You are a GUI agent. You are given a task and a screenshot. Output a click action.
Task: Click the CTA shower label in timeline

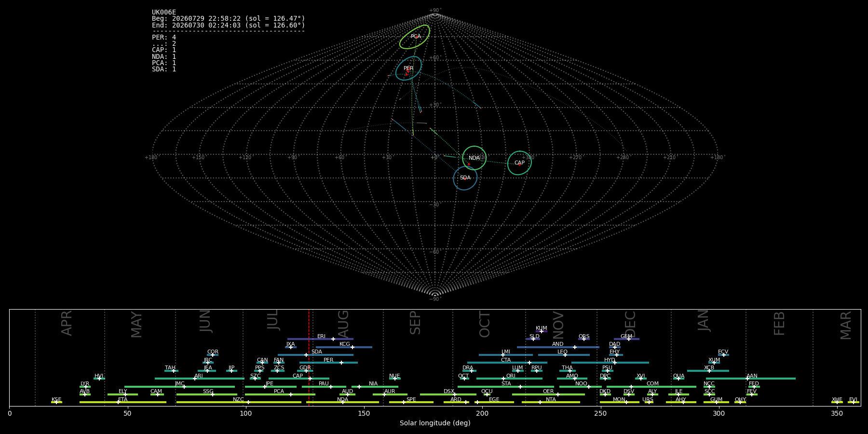point(506,360)
